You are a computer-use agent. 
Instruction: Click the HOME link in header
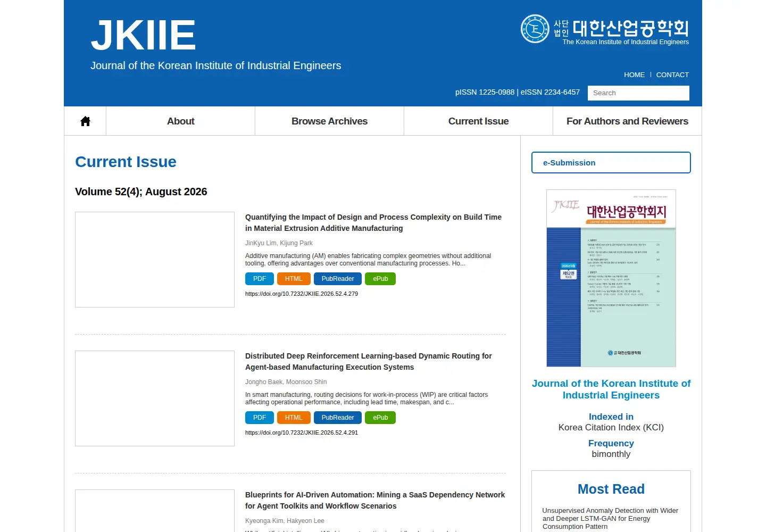click(x=634, y=75)
